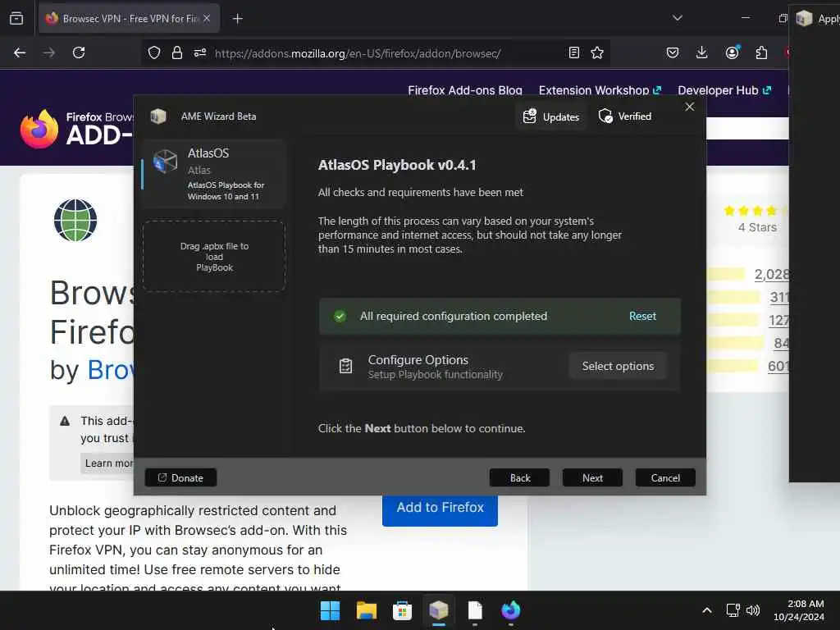Click Back in AME Wizard
The height and width of the screenshot is (630, 840).
coord(519,477)
